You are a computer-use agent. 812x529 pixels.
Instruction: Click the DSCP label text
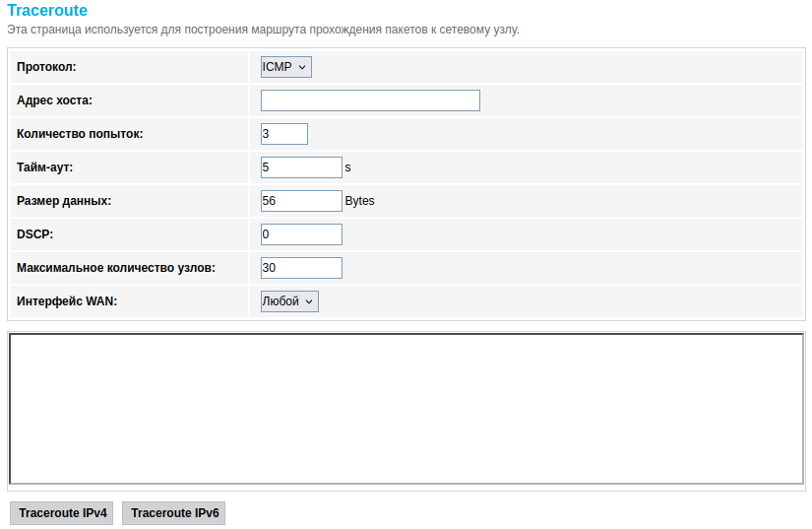point(35,234)
